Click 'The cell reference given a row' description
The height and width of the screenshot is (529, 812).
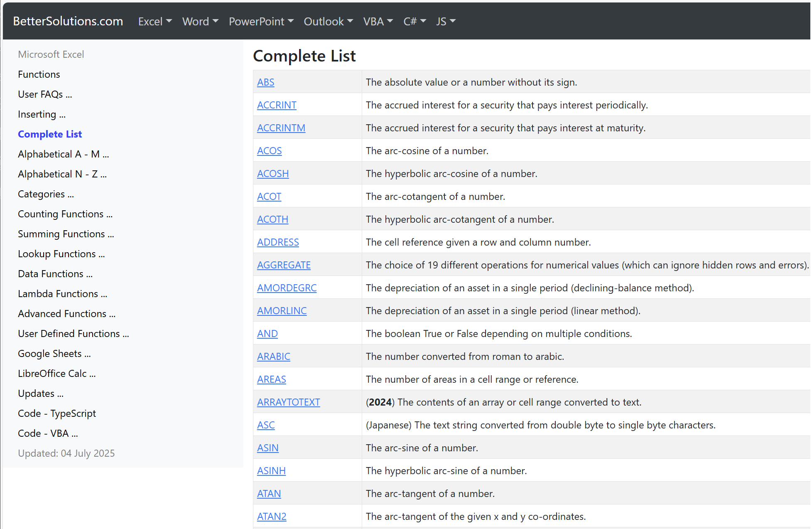coord(478,242)
